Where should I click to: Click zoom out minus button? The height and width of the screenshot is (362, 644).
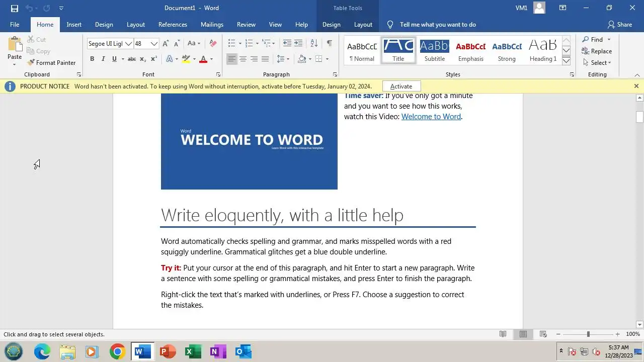558,334
